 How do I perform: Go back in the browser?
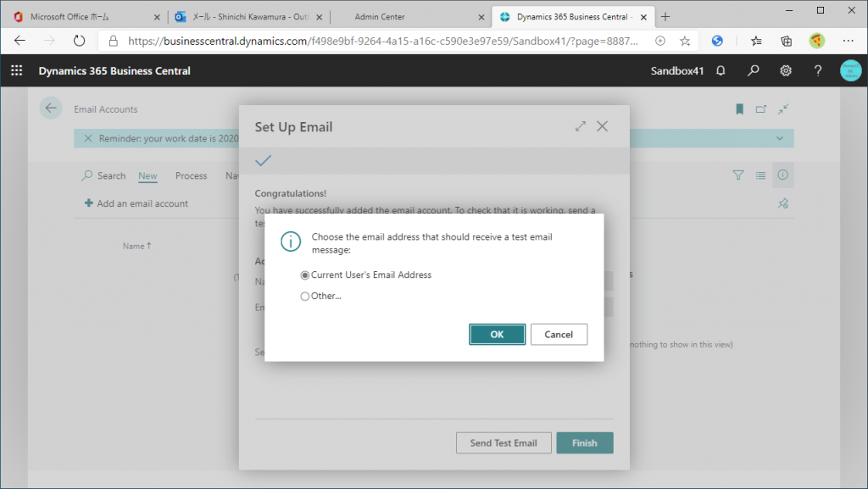pos(20,41)
